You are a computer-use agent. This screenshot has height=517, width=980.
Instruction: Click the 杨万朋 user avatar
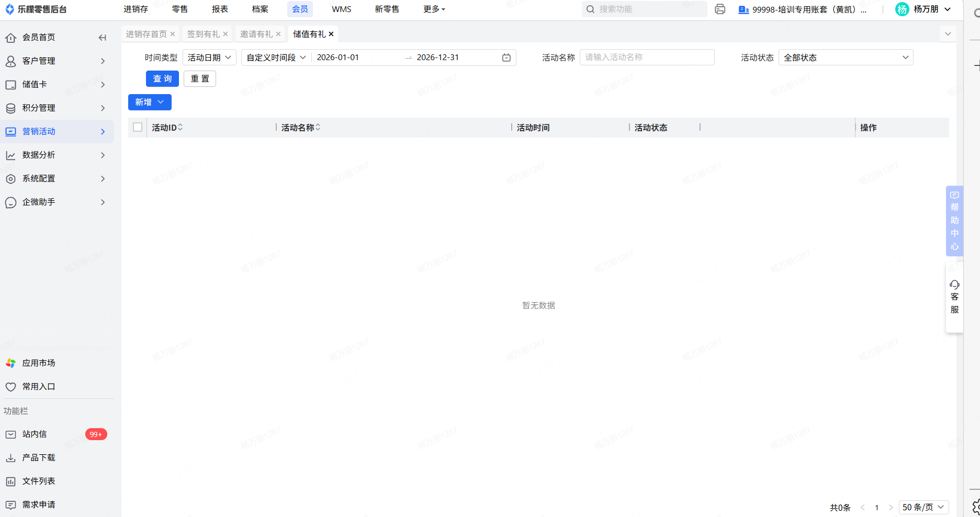tap(902, 9)
